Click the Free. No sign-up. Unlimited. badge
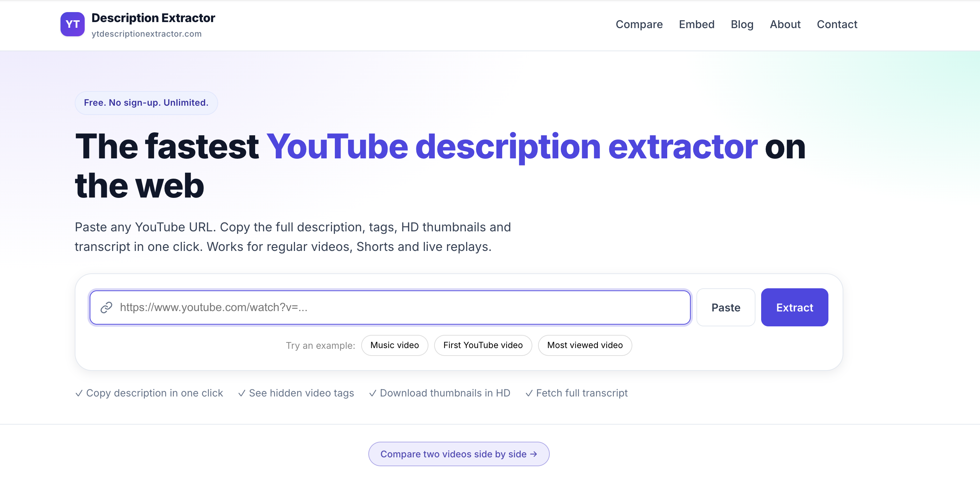Viewport: 980px width, 494px height. (x=146, y=103)
